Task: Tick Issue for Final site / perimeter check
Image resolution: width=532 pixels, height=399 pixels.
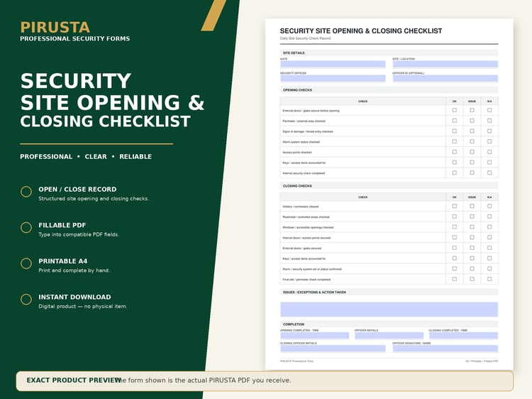Action: 472,279
